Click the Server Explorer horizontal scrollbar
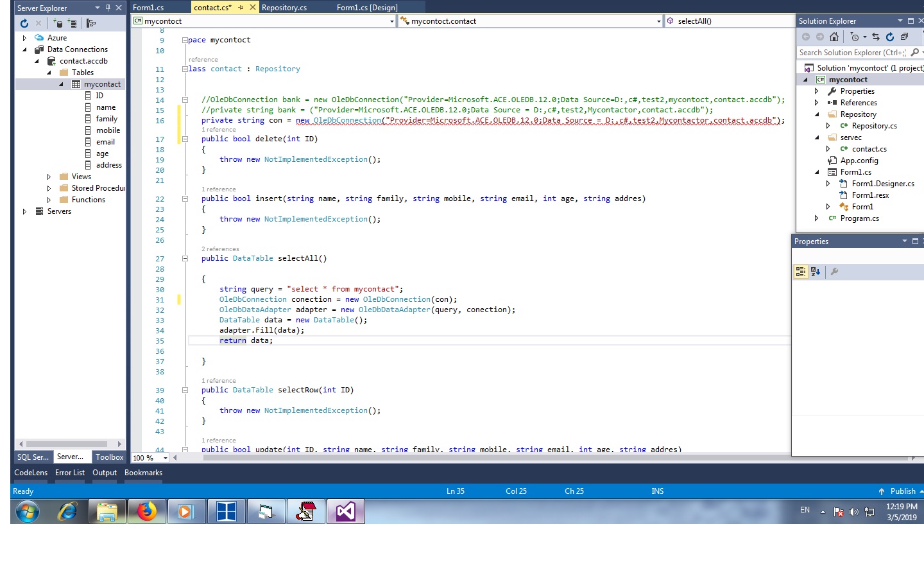The width and height of the screenshot is (924, 578). point(67,444)
